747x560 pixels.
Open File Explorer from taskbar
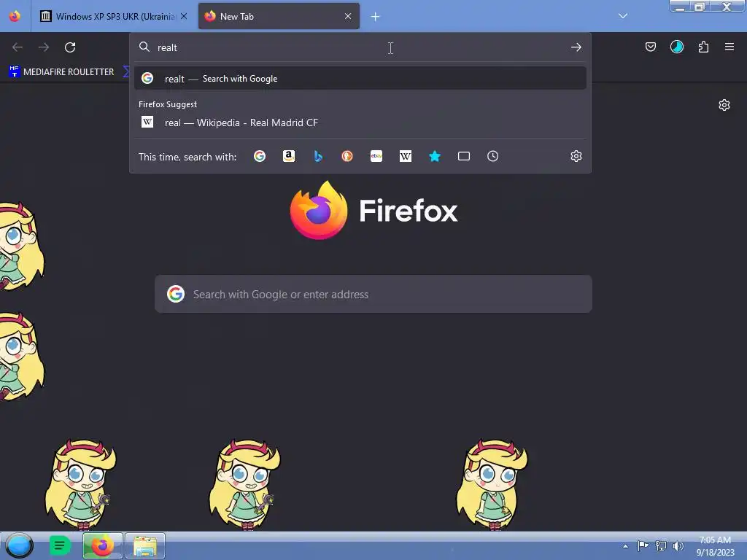point(145,545)
